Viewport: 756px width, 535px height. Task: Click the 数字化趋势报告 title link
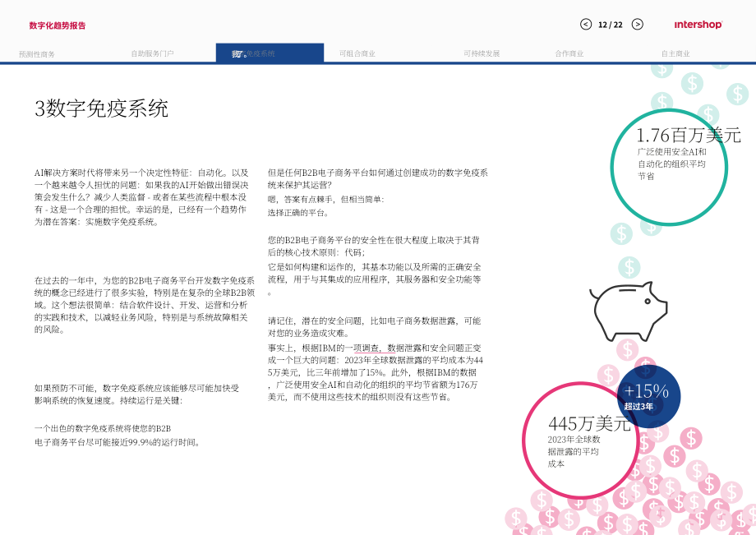click(58, 25)
